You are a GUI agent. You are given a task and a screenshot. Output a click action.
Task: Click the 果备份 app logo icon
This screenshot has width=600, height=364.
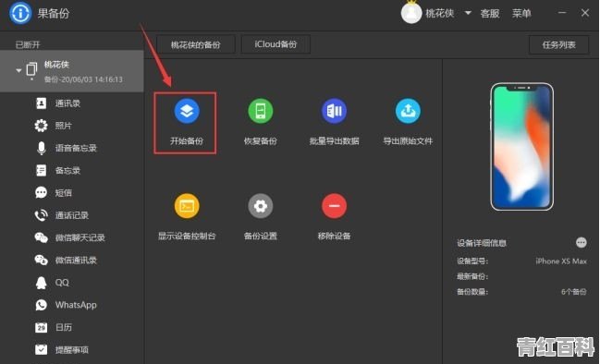click(20, 13)
